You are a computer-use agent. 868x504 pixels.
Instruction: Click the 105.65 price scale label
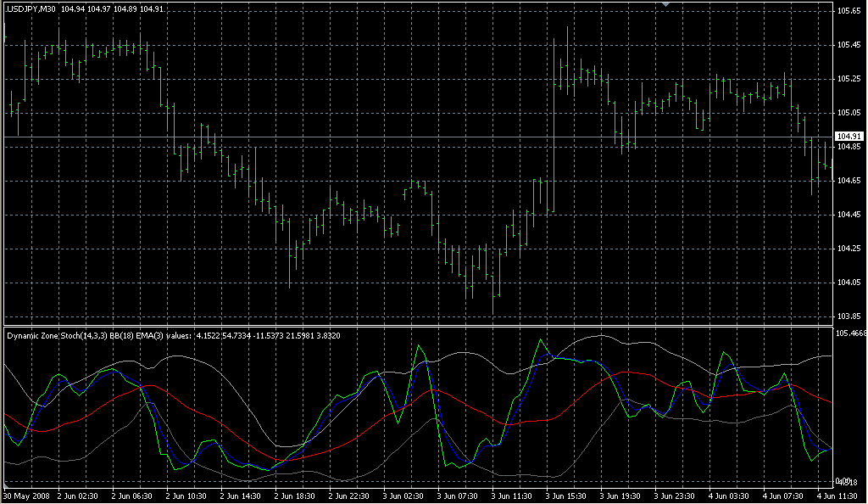849,11
